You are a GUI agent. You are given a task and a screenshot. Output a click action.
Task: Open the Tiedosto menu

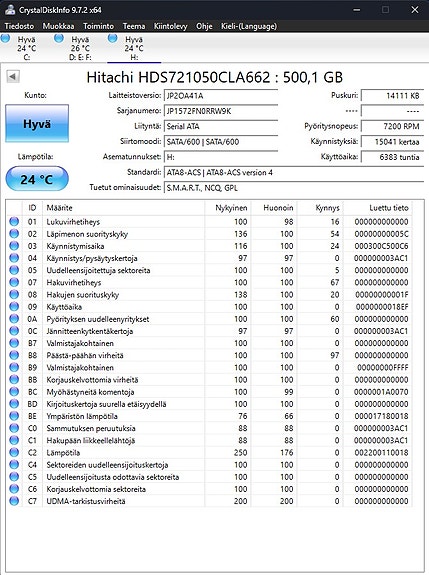click(x=19, y=26)
